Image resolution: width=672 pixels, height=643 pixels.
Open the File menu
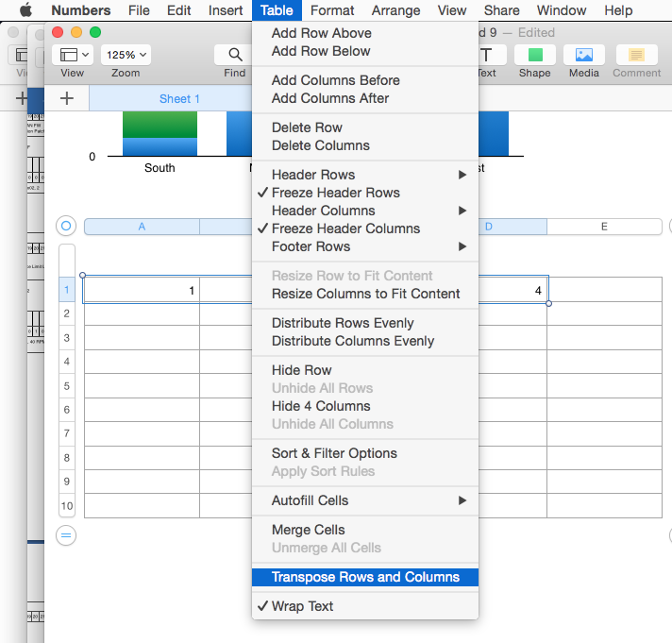[x=139, y=9]
